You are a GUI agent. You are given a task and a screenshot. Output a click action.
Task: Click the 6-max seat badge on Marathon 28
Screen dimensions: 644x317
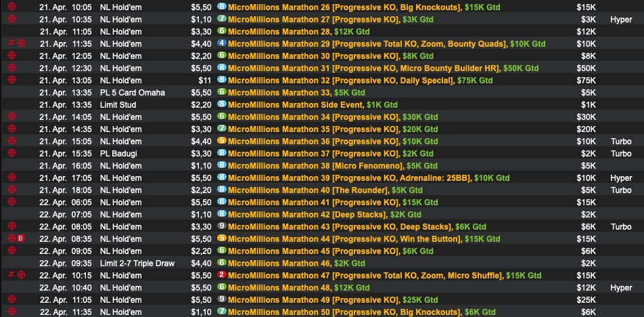(222, 31)
